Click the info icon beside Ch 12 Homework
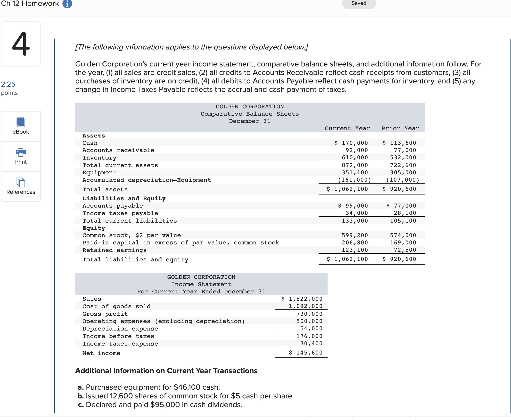The height and width of the screenshot is (420, 511). pos(67,4)
